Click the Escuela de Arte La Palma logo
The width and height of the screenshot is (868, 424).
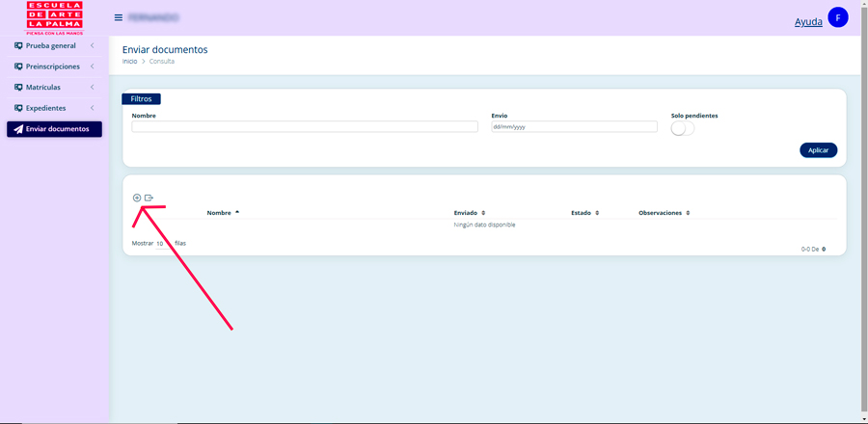(54, 18)
